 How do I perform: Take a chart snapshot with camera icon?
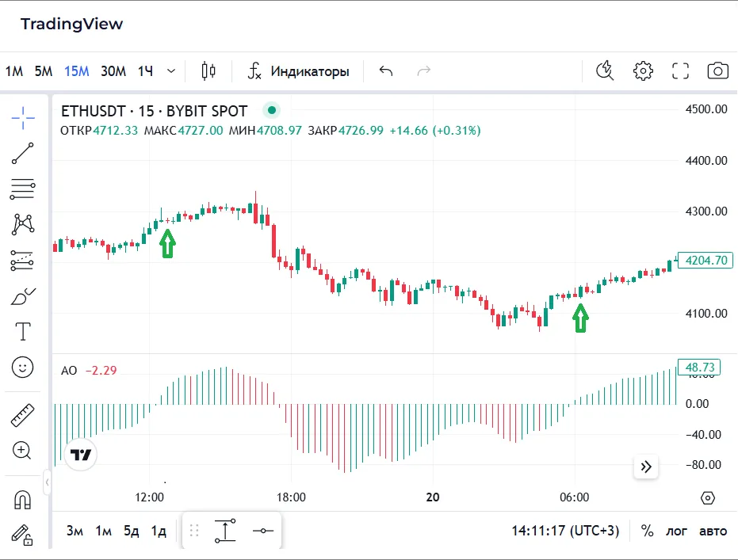(x=717, y=71)
